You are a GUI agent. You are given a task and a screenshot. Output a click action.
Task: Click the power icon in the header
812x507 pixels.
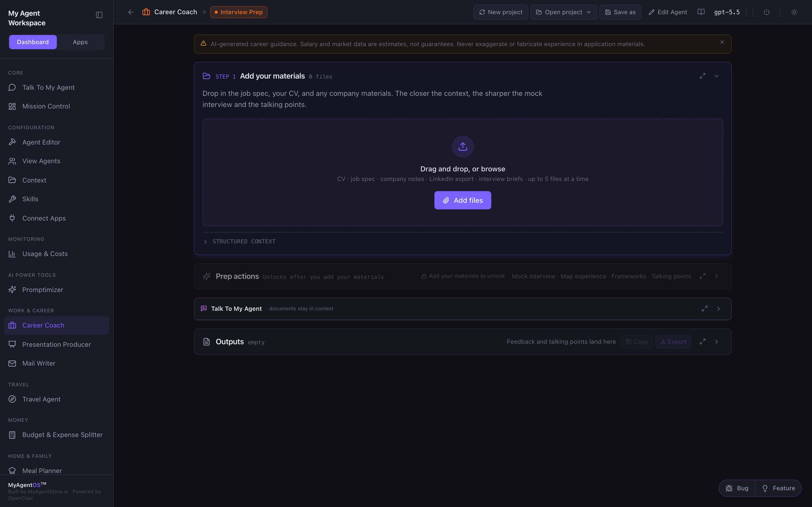[x=766, y=12]
